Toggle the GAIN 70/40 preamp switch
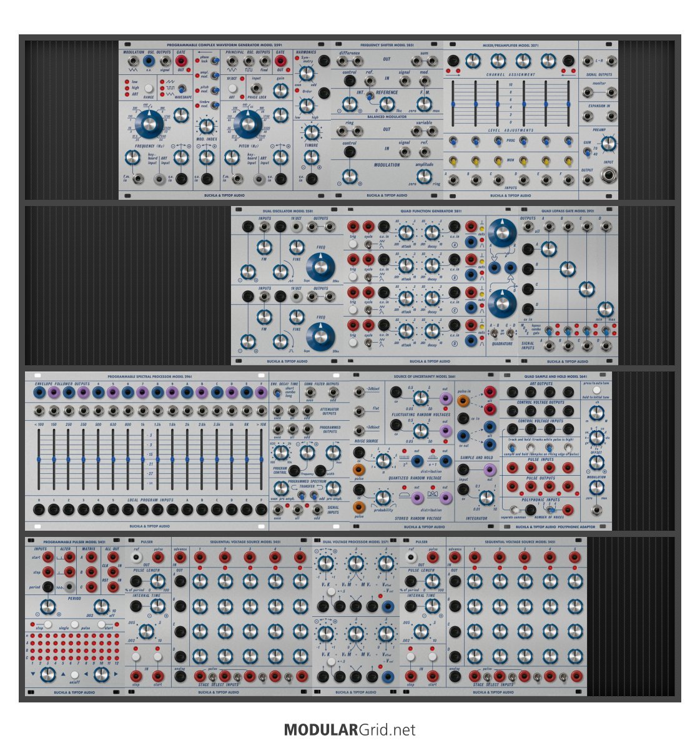The image size is (700, 743). (587, 152)
